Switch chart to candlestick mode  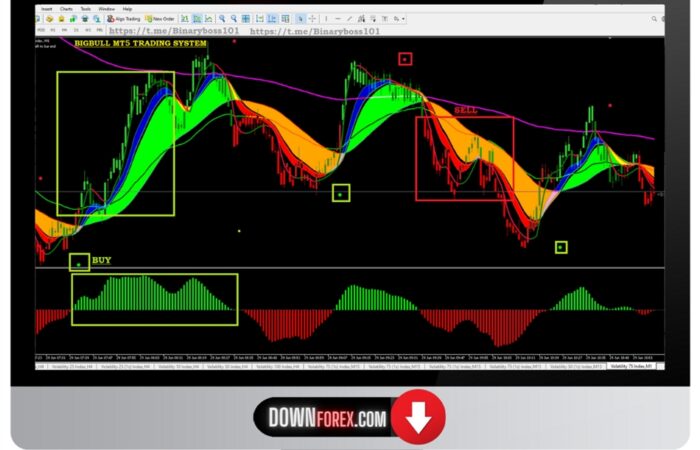(x=197, y=19)
